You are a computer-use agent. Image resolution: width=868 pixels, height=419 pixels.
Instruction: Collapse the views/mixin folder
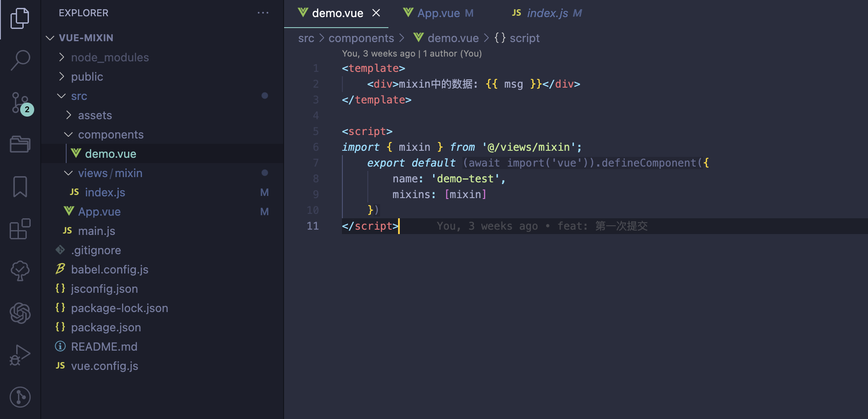click(69, 173)
